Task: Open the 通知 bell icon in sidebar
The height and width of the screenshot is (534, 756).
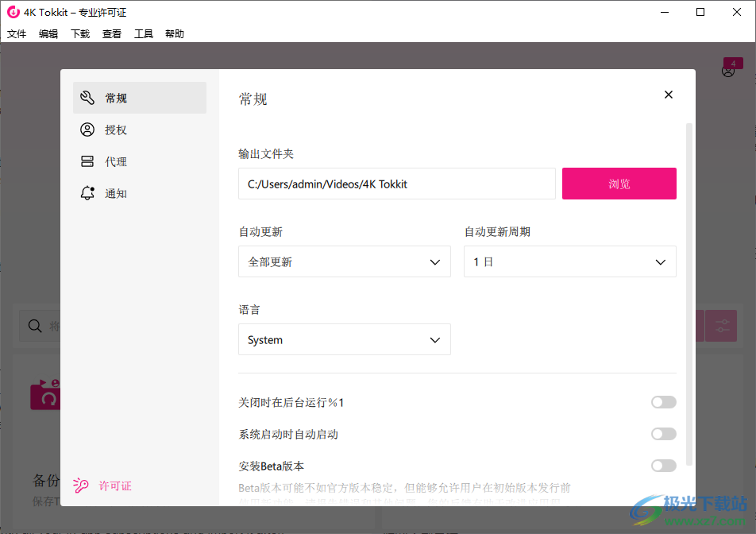Action: tap(87, 193)
